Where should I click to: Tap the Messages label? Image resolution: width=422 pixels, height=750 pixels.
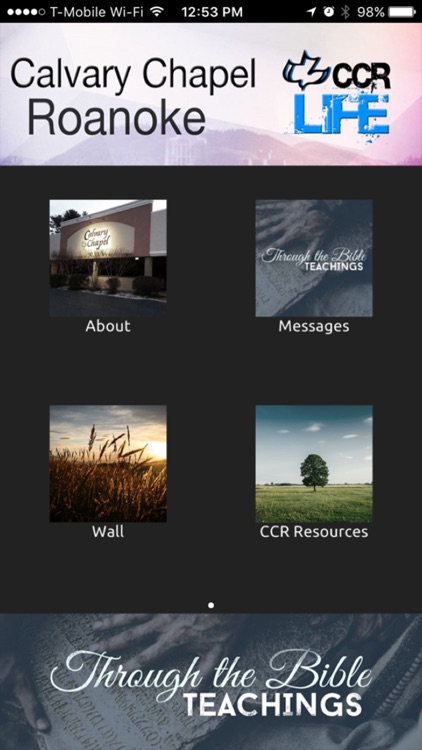[314, 326]
